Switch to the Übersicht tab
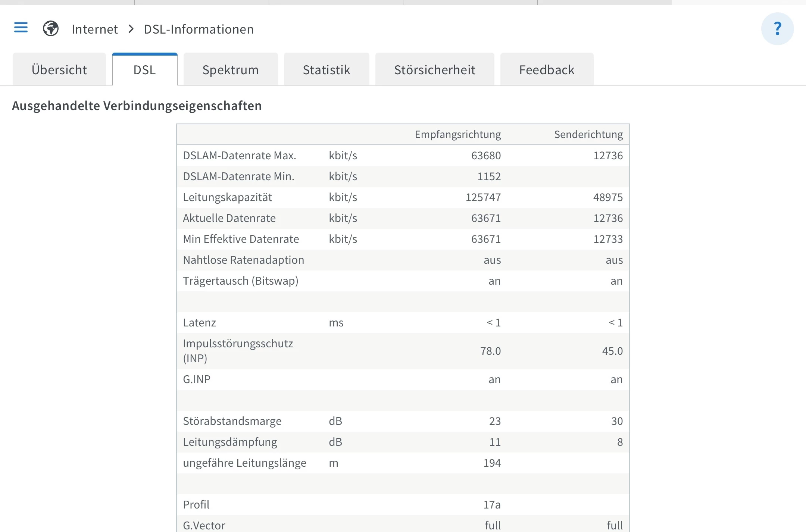This screenshot has width=806, height=532. (59, 70)
